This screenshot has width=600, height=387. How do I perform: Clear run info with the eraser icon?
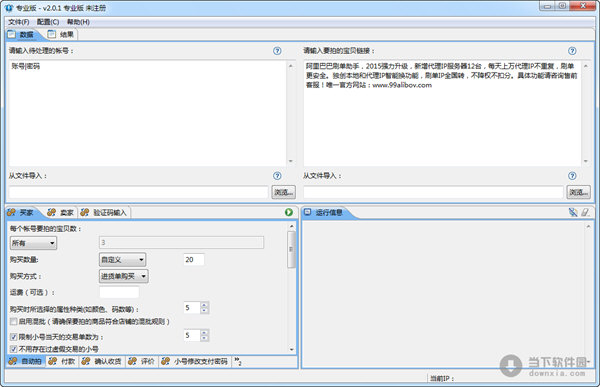[585, 212]
